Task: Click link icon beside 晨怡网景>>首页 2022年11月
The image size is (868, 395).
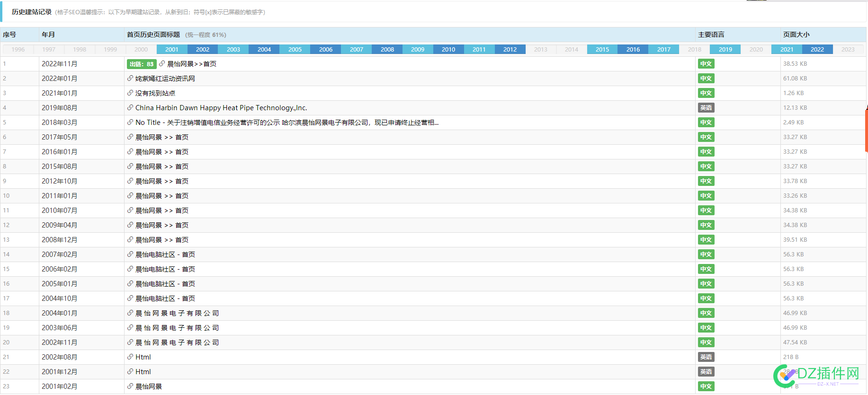Action: (x=162, y=63)
